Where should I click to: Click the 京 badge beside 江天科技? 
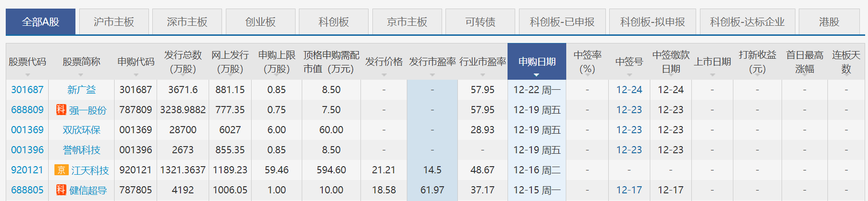61,170
